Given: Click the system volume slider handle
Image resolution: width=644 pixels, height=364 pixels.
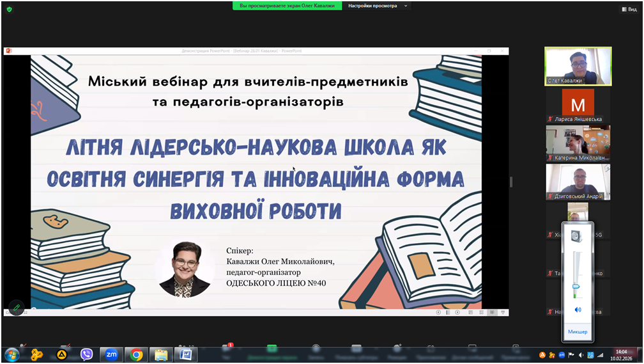Looking at the screenshot, I should 577,287.
